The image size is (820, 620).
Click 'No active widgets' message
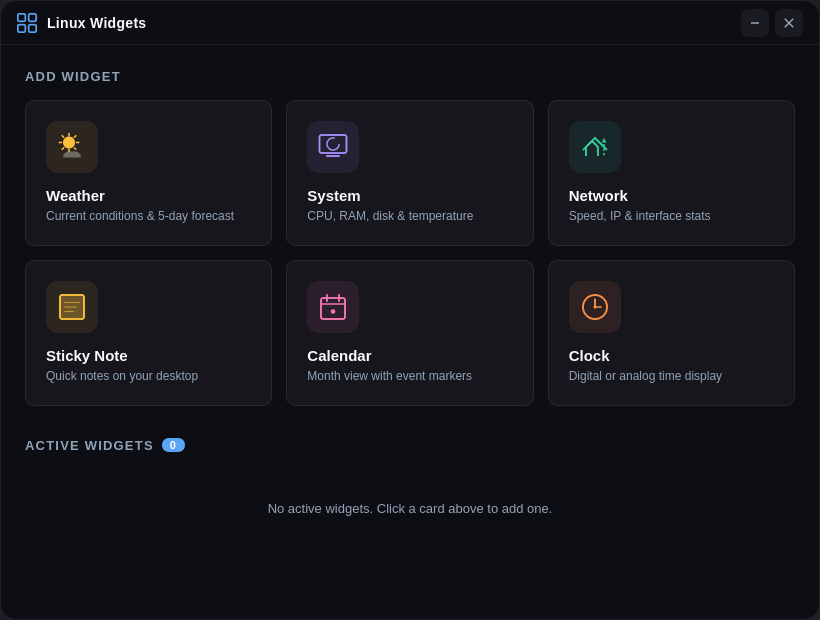(410, 509)
